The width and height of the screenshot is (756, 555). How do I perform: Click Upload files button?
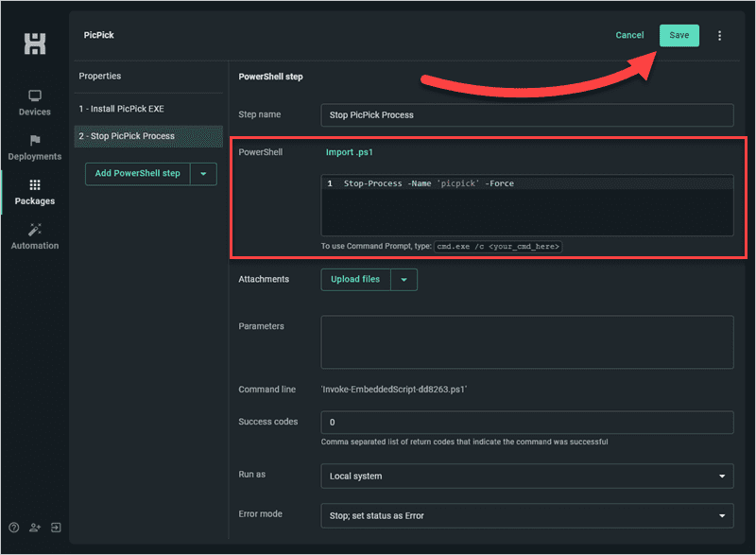(x=355, y=280)
